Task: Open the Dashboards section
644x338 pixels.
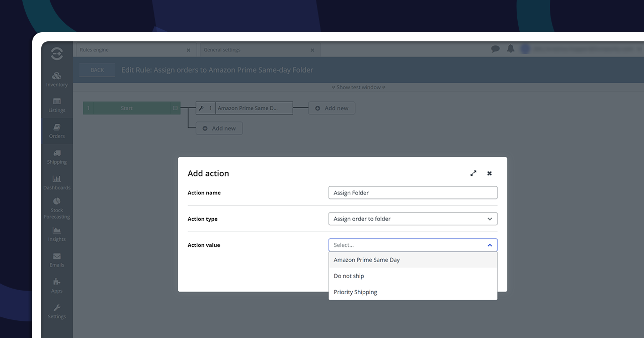Action: [57, 182]
